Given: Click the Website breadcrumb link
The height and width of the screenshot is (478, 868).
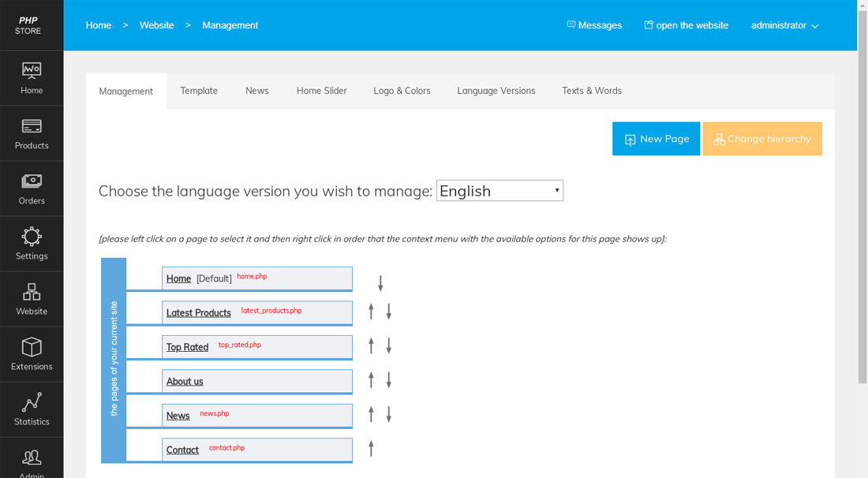Looking at the screenshot, I should 156,25.
